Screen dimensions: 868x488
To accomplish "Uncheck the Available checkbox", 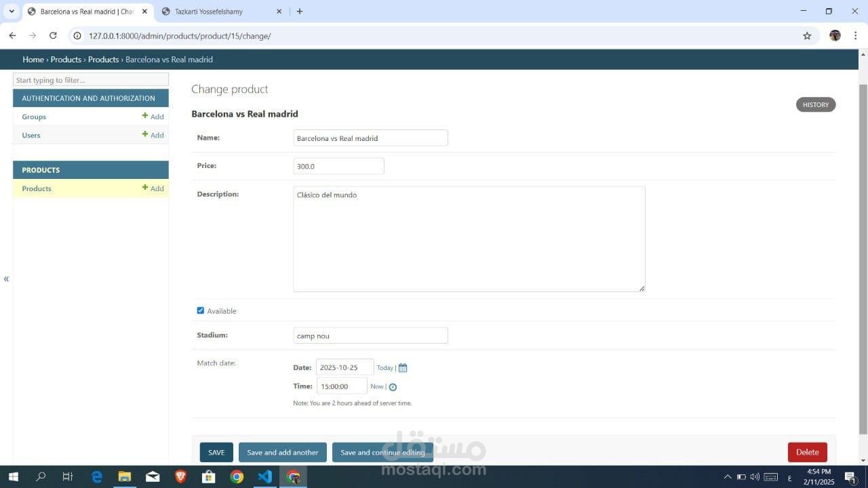I will click(x=201, y=310).
